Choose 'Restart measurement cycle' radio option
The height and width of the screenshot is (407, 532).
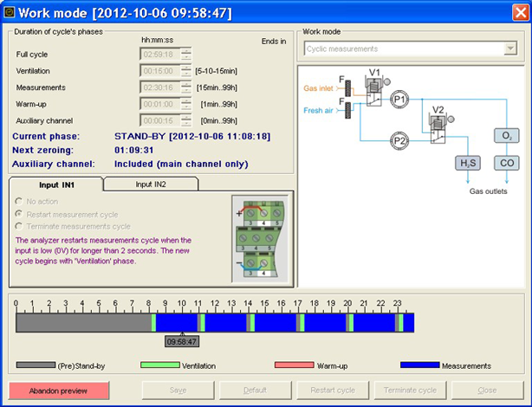(x=20, y=214)
